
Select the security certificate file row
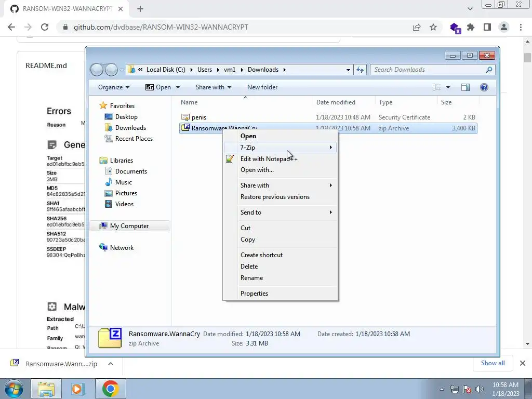pyautogui.click(x=328, y=117)
